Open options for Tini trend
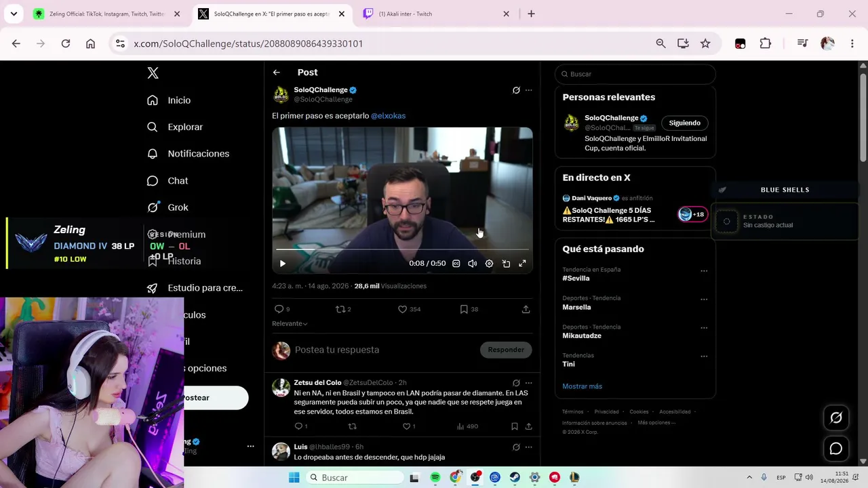This screenshot has height=488, width=868. tap(704, 357)
